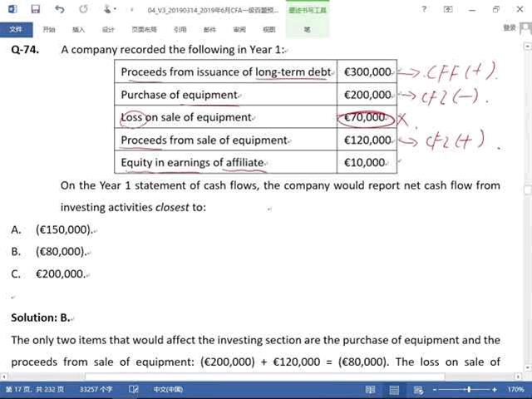This screenshot has width=532, height=399.
Task: Click 'Loss on sale of equipment' cell
Action: pos(225,117)
